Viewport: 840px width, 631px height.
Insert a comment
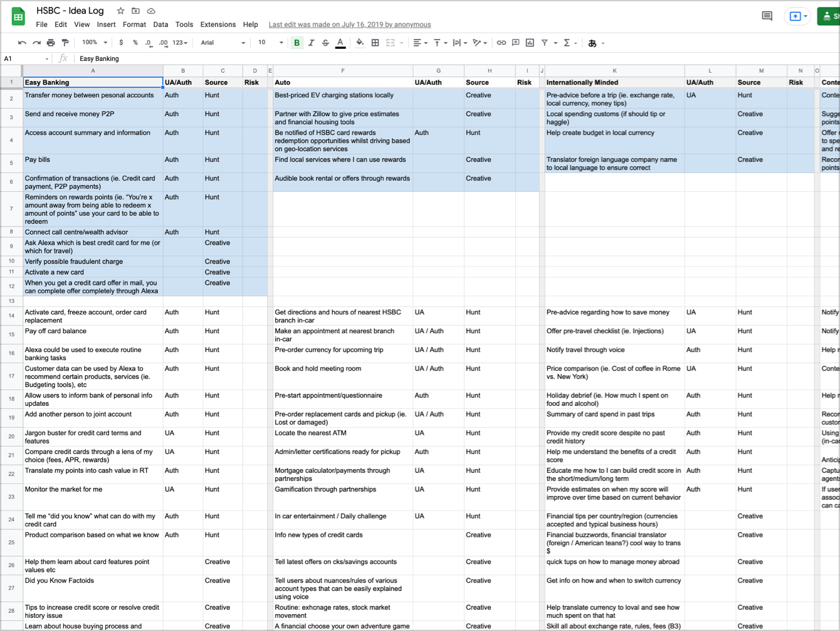(515, 43)
